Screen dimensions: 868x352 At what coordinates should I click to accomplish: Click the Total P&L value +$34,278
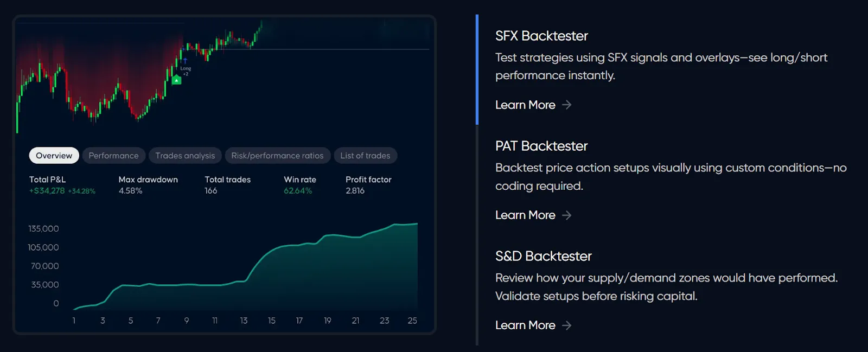[x=47, y=191]
